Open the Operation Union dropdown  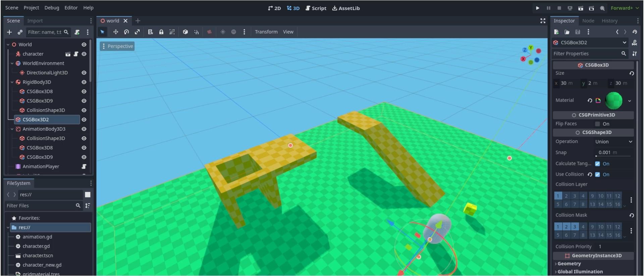point(613,142)
